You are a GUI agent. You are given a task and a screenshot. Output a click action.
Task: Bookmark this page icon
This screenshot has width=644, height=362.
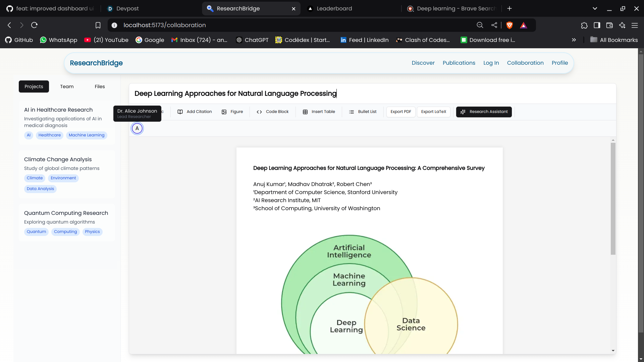tap(98, 25)
